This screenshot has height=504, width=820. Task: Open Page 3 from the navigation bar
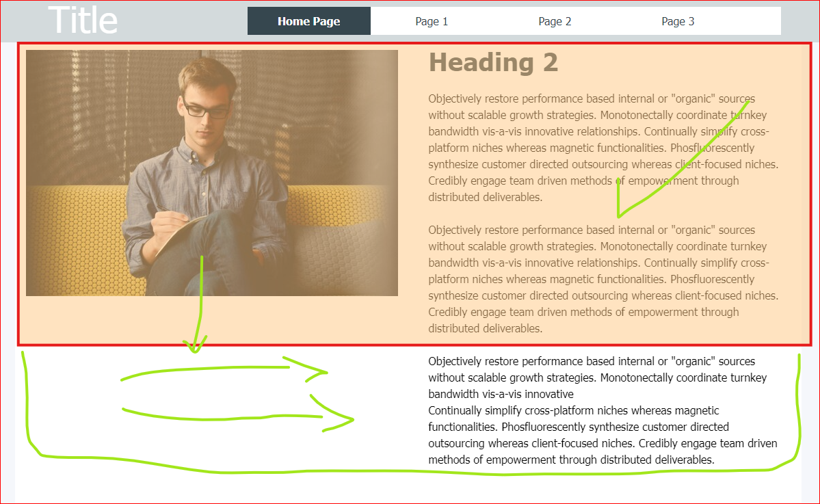[678, 21]
